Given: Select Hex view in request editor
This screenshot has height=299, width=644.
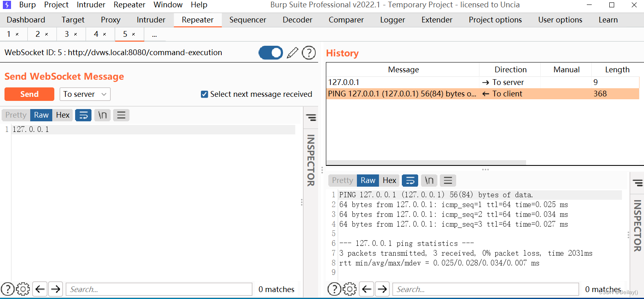Looking at the screenshot, I should (x=62, y=115).
